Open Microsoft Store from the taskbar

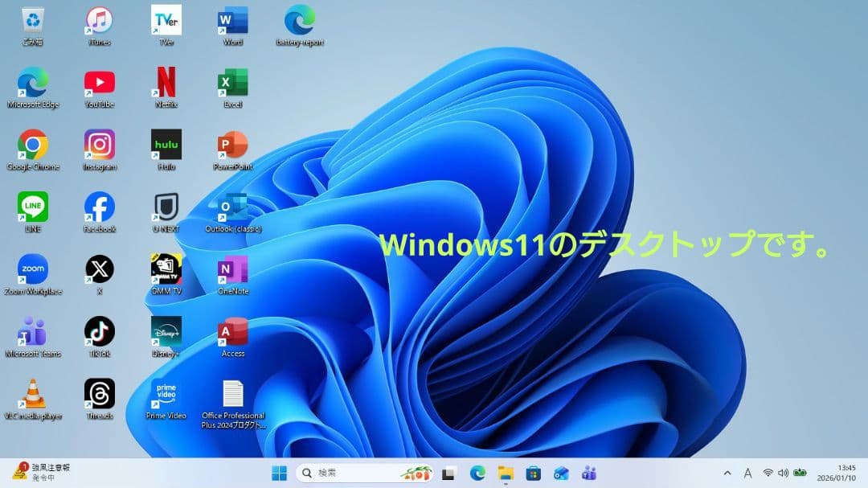coord(534,474)
